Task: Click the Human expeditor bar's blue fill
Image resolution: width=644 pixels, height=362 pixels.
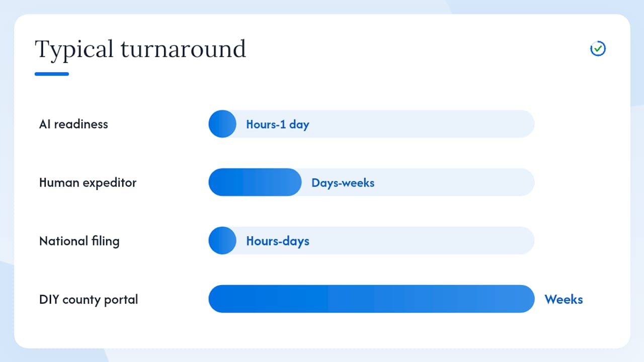Action: pyautogui.click(x=255, y=182)
